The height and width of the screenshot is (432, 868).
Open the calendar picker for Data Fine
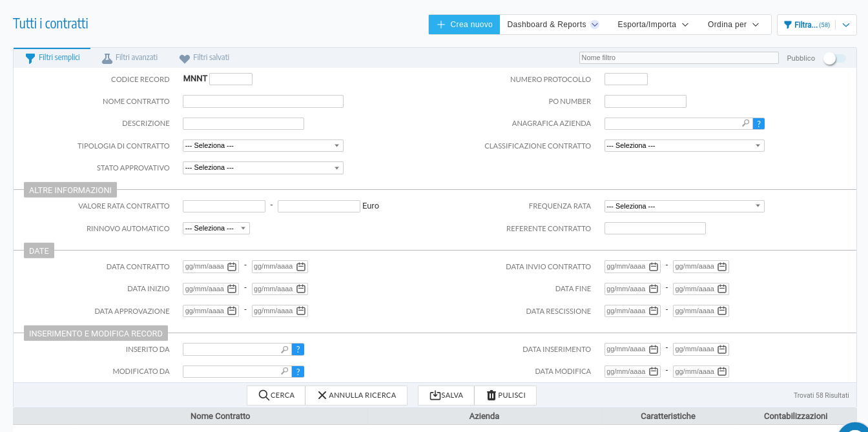coord(655,289)
